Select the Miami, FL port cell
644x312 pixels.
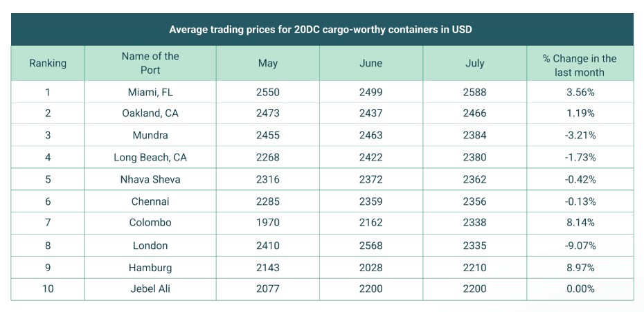[x=150, y=91]
